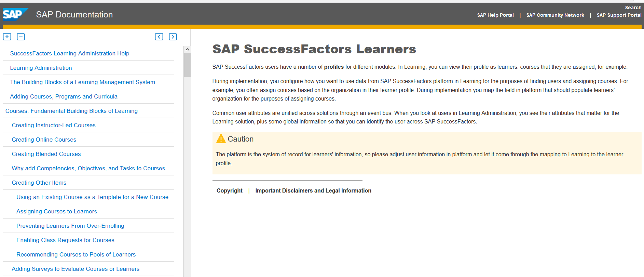Image resolution: width=644 pixels, height=277 pixels.
Task: Click the SAP logo icon
Action: (x=15, y=14)
